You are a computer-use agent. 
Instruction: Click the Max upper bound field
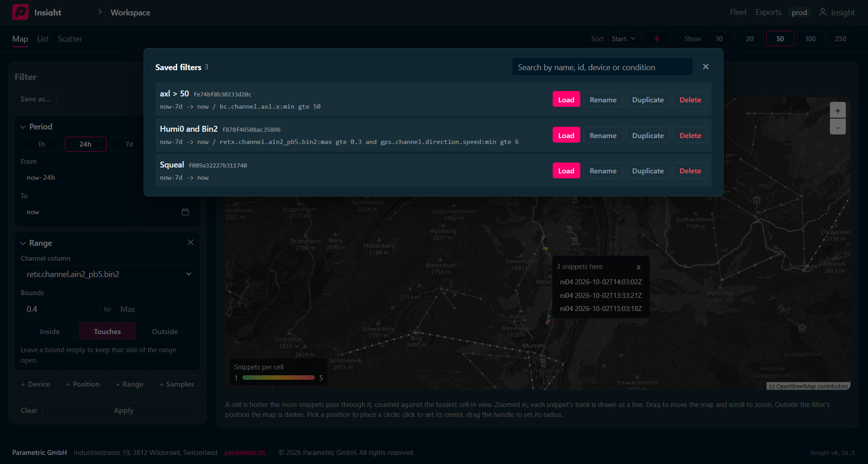point(154,309)
